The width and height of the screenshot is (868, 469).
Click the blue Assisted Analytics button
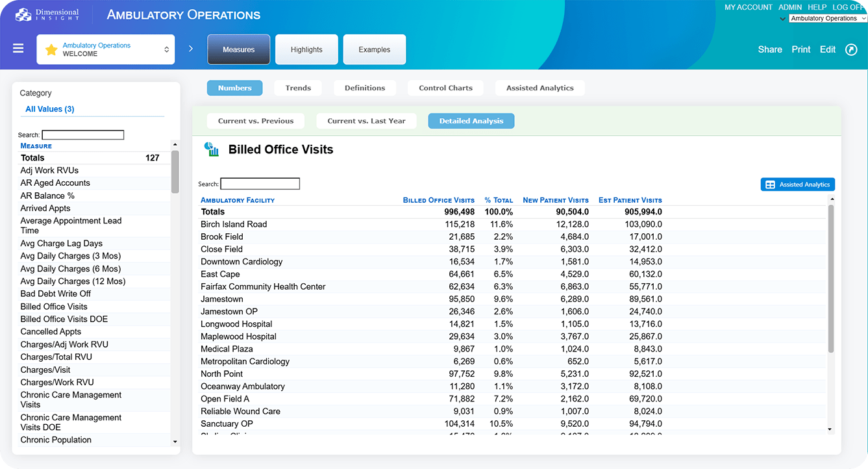point(797,184)
